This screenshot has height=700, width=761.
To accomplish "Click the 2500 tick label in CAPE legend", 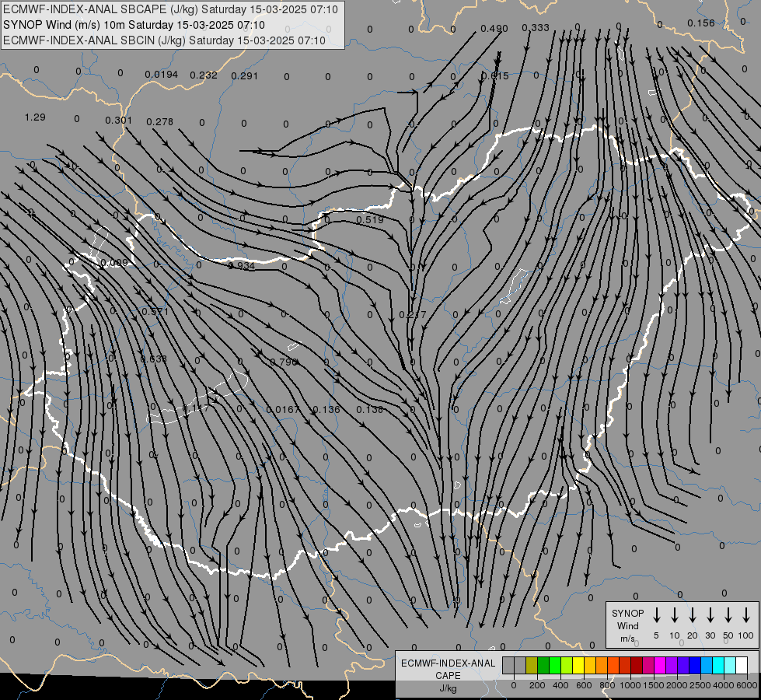I will click(x=700, y=685).
